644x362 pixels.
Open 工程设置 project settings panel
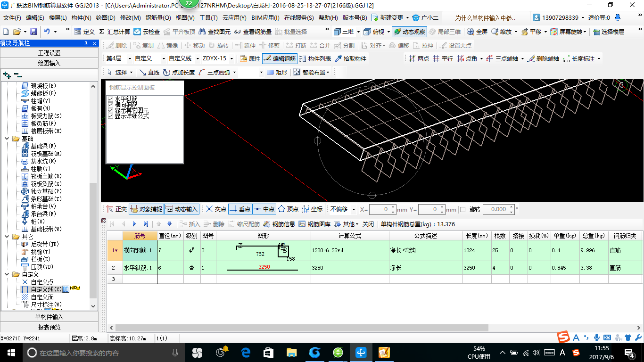(50, 53)
